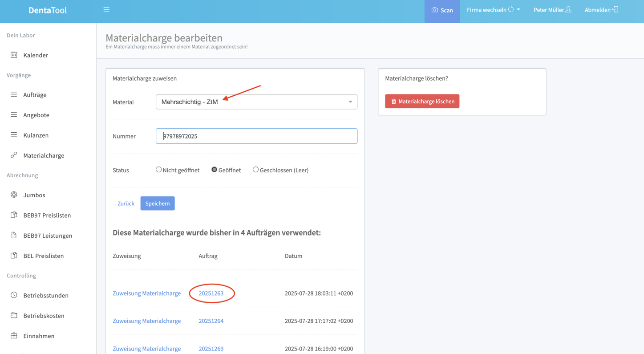Open the Material dropdown 'Mehrschichtig - ZtM'

[x=256, y=102]
